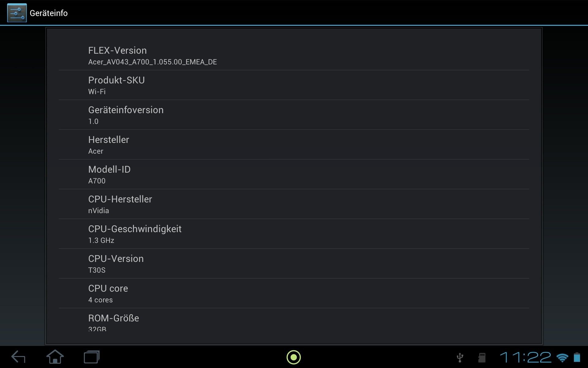Select the Modell-ID A700 entry
This screenshot has width=588, height=368.
pyautogui.click(x=294, y=174)
